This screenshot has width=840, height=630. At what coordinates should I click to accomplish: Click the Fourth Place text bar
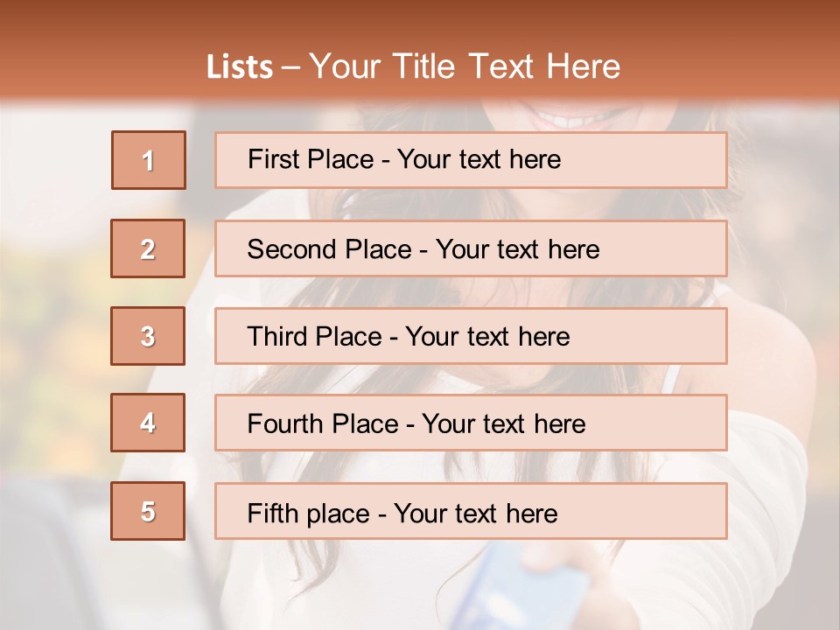471,423
